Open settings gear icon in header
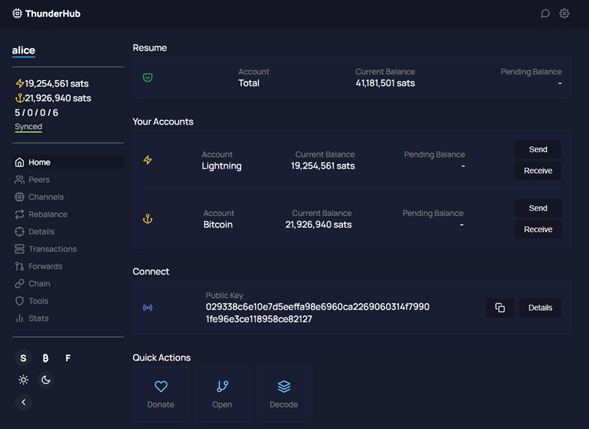Screen dimensions: 589x429 (x=564, y=14)
